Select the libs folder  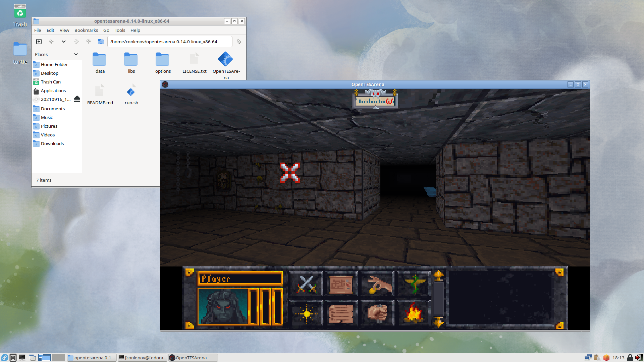[131, 63]
